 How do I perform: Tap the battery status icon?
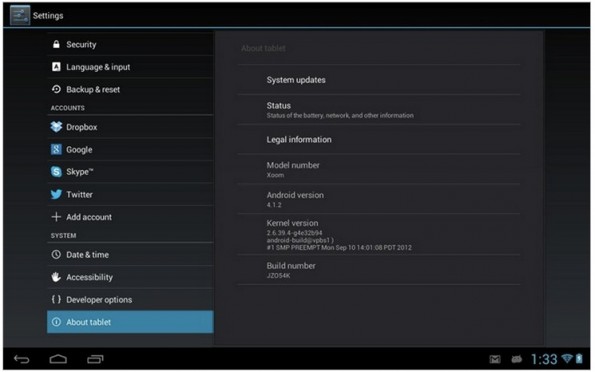point(579,358)
